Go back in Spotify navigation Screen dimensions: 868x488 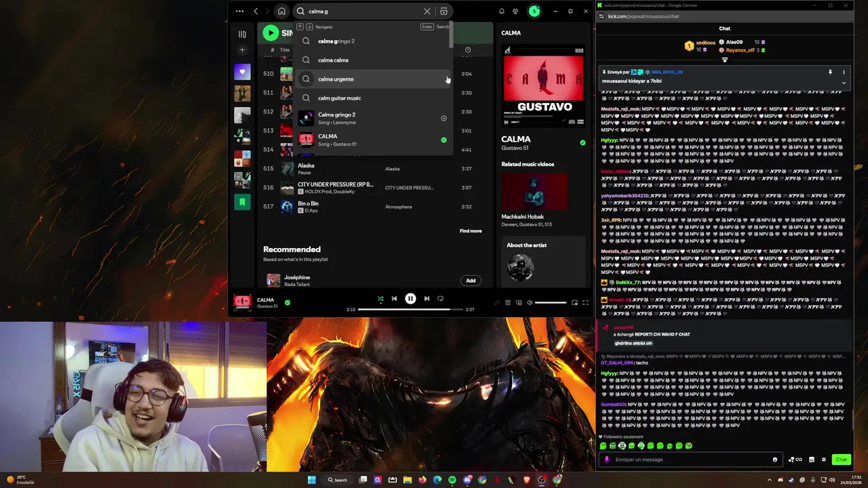pos(256,11)
